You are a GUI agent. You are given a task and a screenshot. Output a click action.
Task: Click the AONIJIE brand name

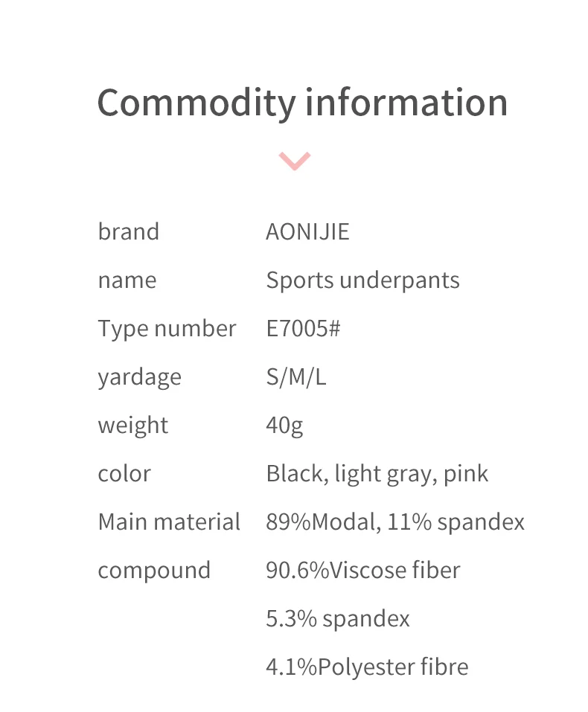tap(307, 231)
